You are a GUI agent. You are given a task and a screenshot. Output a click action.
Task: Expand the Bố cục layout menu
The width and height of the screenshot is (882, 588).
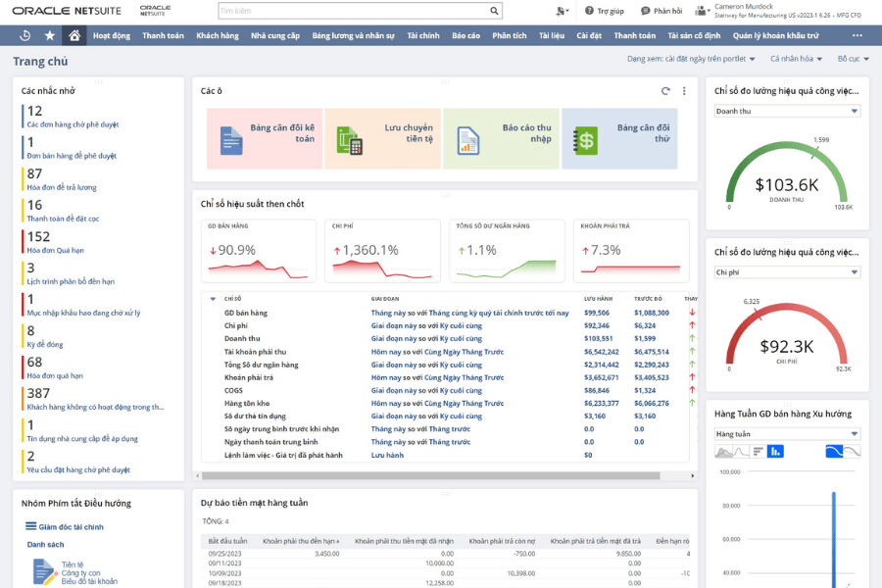tap(853, 59)
